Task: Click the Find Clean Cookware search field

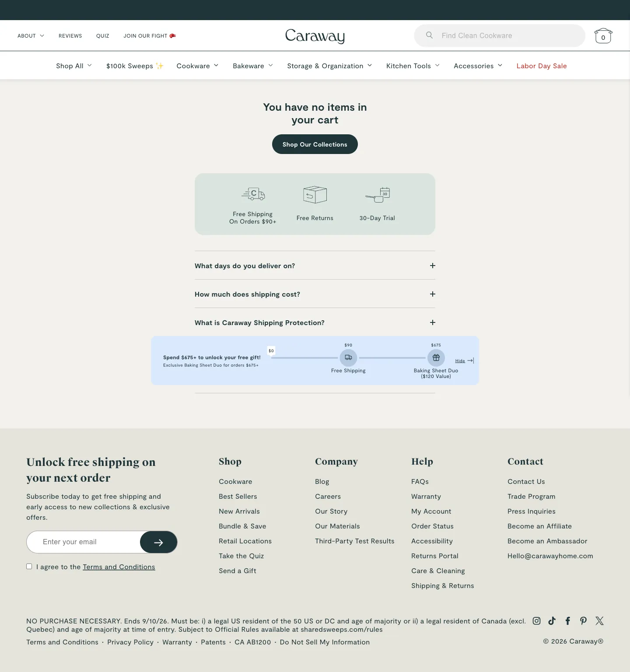Action: click(x=500, y=35)
